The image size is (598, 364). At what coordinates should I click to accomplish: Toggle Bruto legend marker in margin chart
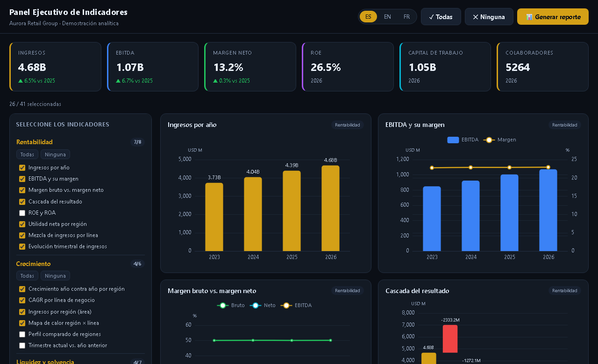tap(223, 305)
